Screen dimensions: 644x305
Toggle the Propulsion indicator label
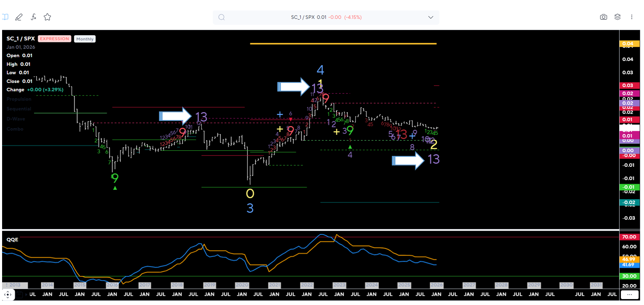pos(19,99)
